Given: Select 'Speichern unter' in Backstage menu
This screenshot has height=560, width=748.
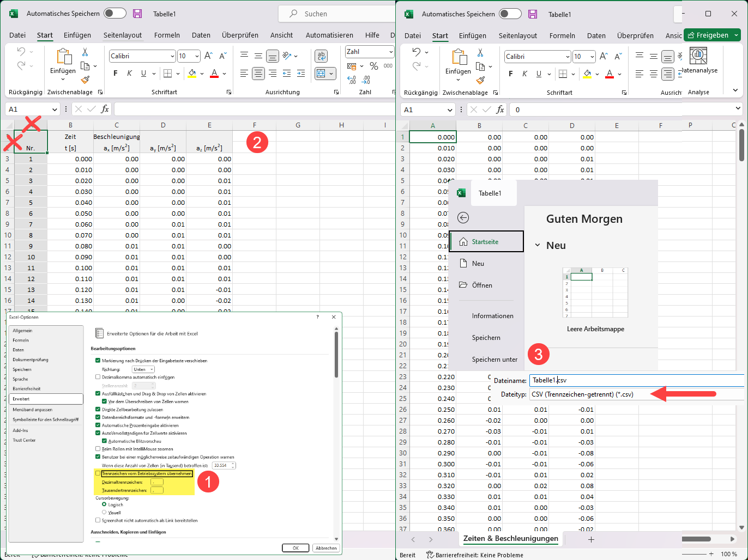Looking at the screenshot, I should [x=495, y=360].
